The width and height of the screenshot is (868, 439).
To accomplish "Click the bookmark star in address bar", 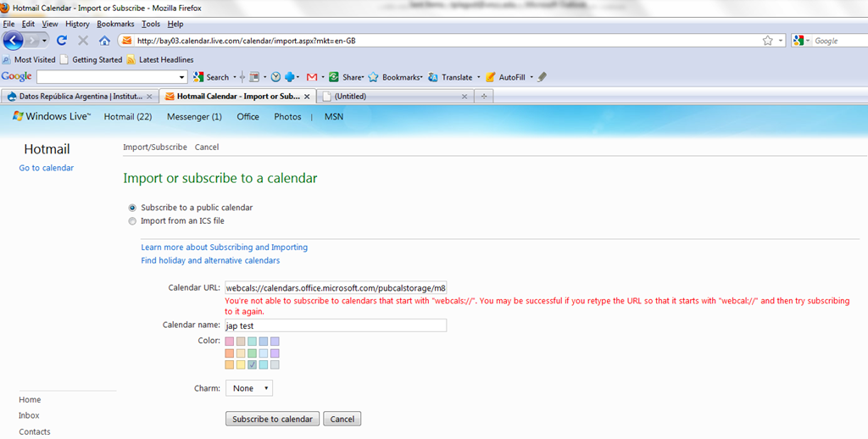I will pyautogui.click(x=767, y=40).
